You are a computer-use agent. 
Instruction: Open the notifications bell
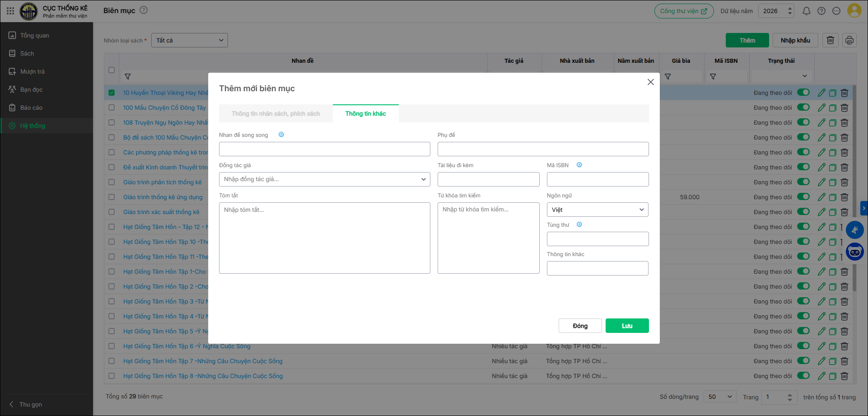point(806,11)
